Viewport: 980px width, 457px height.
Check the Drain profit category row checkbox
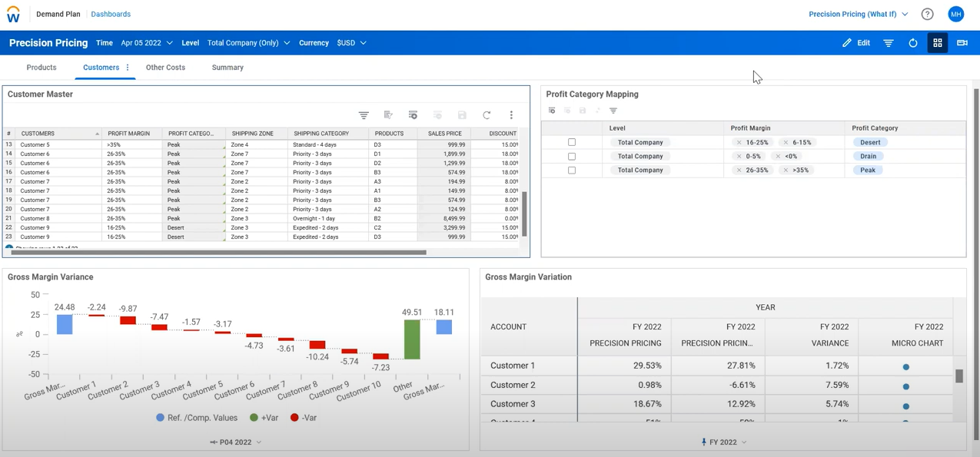(x=571, y=156)
